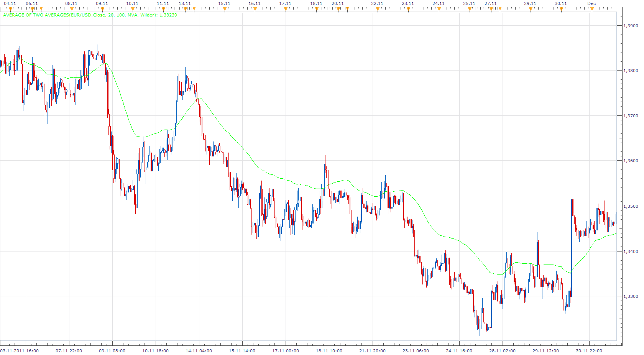
Task: Click the orange triangle marker at 09.11
Action: point(102,9)
